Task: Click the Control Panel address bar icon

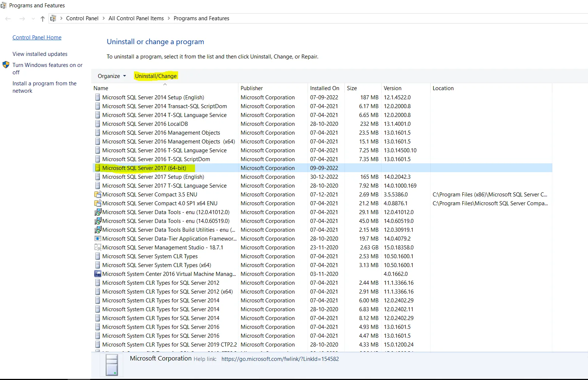Action: (53, 18)
